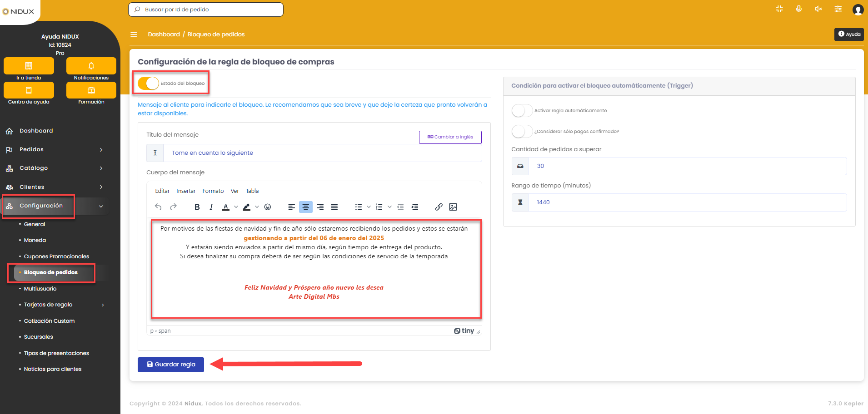The width and height of the screenshot is (868, 414).
Task: Open text color dropdown arrow
Action: pos(236,207)
